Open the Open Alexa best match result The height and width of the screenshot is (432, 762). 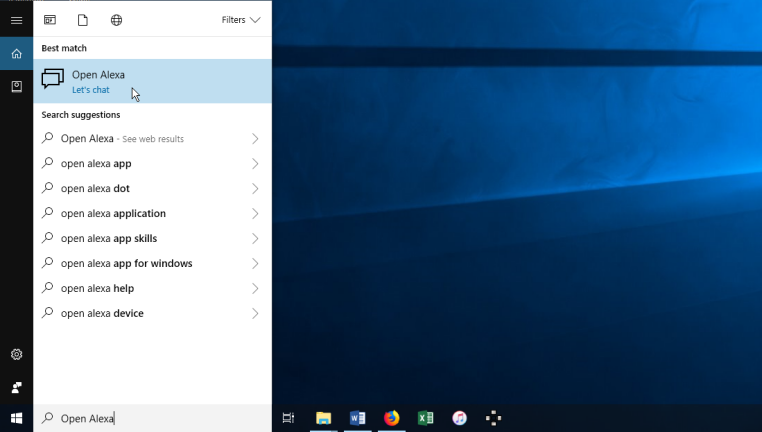coord(153,81)
